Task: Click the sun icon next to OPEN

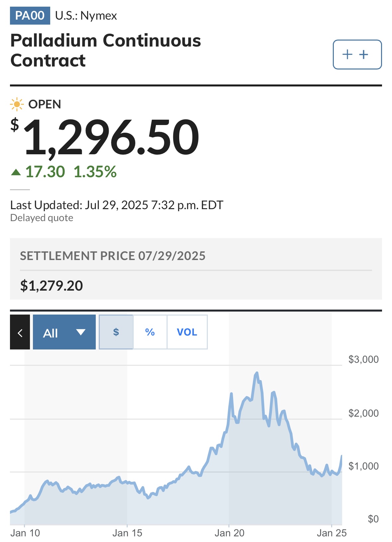Action: pyautogui.click(x=17, y=104)
